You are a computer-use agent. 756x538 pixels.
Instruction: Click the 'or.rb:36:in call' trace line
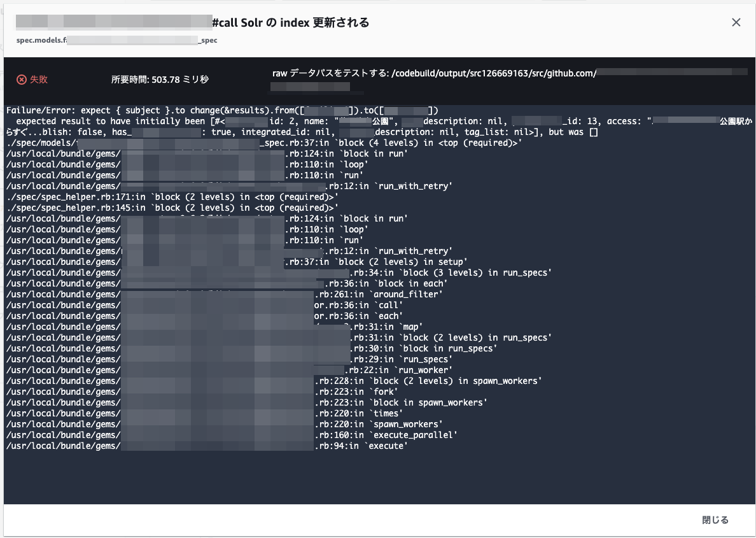pos(205,306)
